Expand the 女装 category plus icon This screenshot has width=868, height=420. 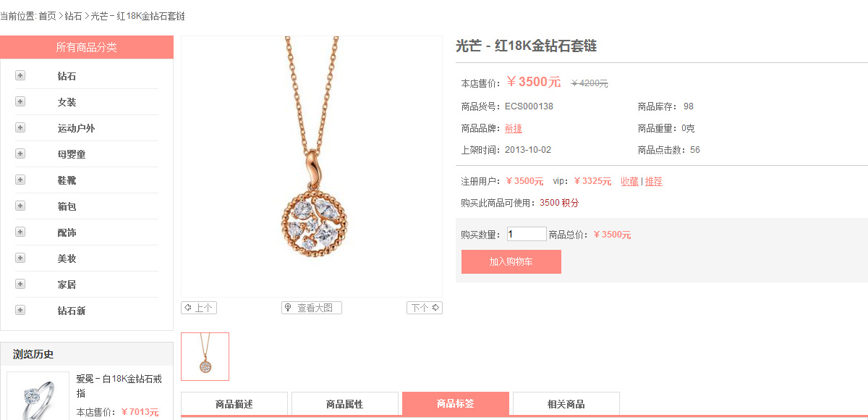(x=20, y=101)
